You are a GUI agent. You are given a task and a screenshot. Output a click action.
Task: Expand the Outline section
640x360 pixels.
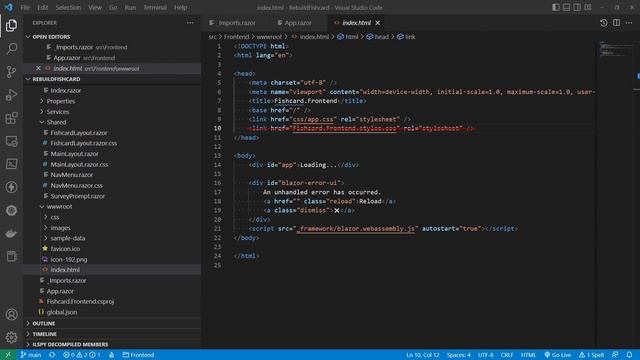(43, 323)
